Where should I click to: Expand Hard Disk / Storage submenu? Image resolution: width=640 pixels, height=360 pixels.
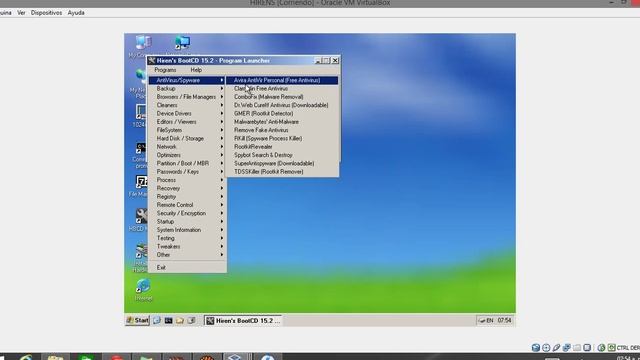tap(187, 139)
